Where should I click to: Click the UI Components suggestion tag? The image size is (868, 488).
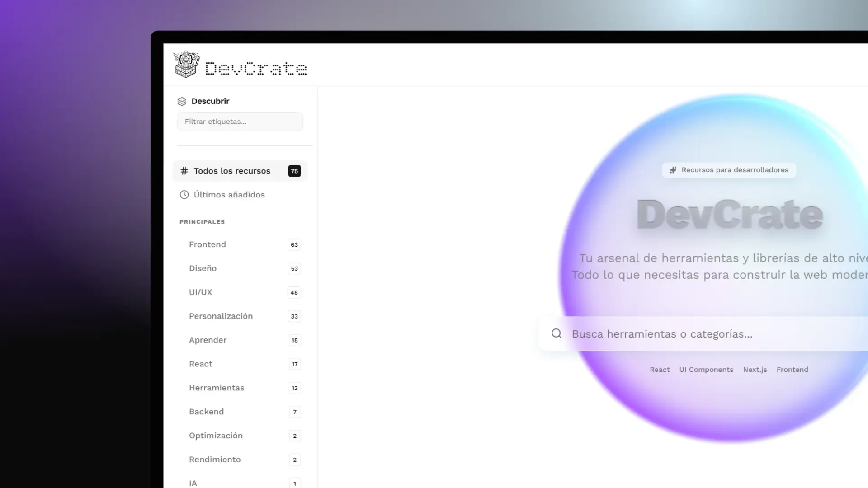(706, 370)
